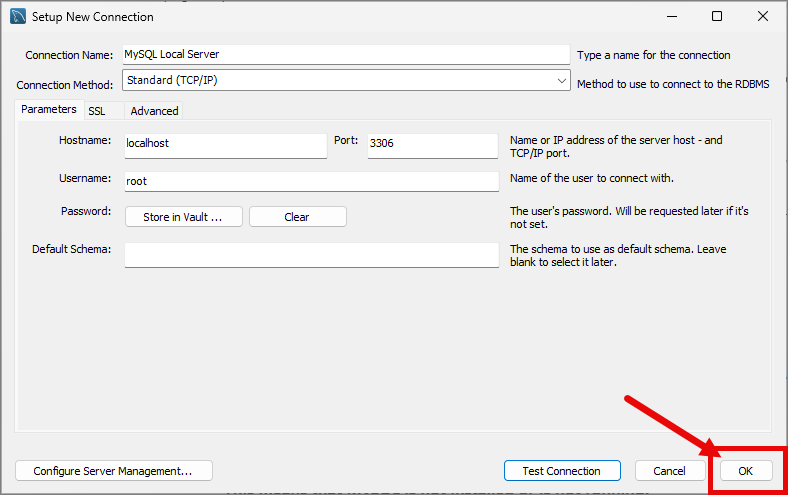Click the "Name of the user to connect with." text

point(592,178)
